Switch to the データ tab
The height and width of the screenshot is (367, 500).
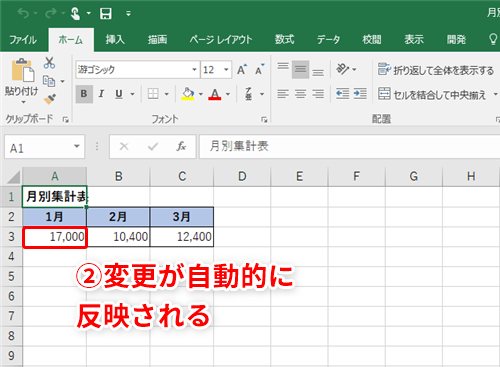[x=328, y=40]
